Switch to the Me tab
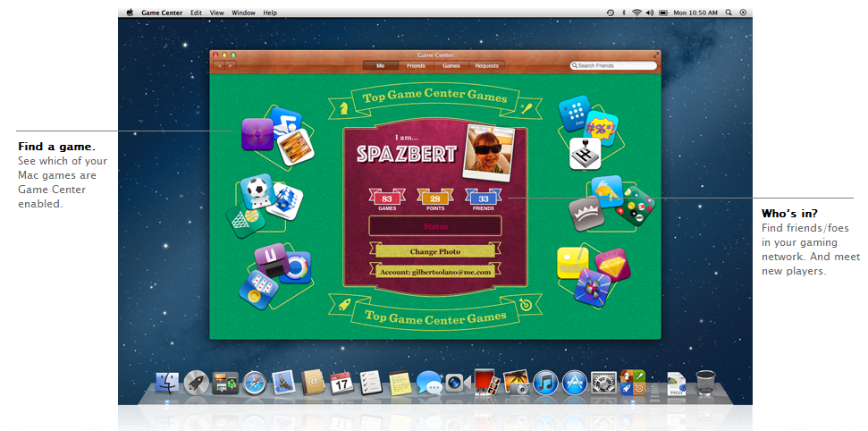Image resolution: width=868 pixels, height=431 pixels. [x=381, y=65]
